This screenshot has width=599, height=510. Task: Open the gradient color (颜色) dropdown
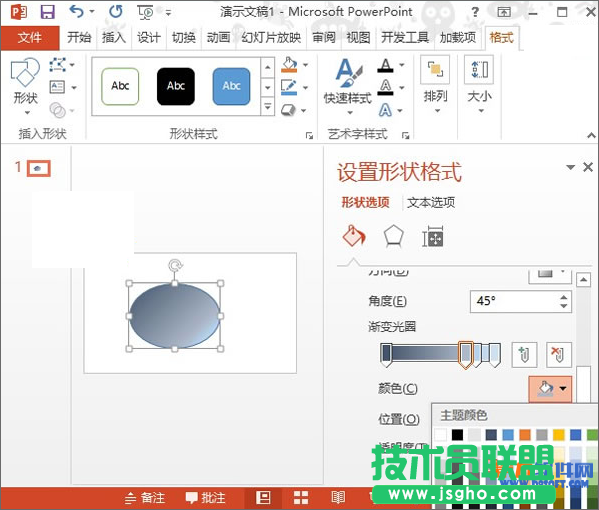pos(550,389)
